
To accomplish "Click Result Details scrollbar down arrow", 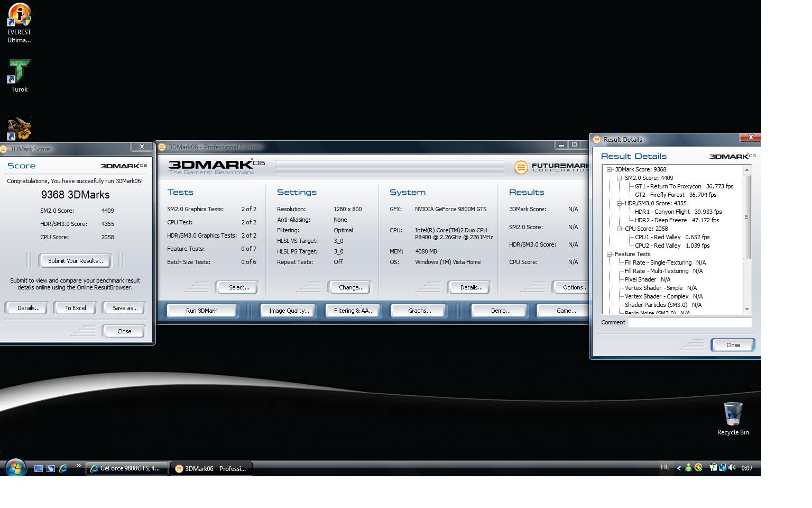I will 747,309.
